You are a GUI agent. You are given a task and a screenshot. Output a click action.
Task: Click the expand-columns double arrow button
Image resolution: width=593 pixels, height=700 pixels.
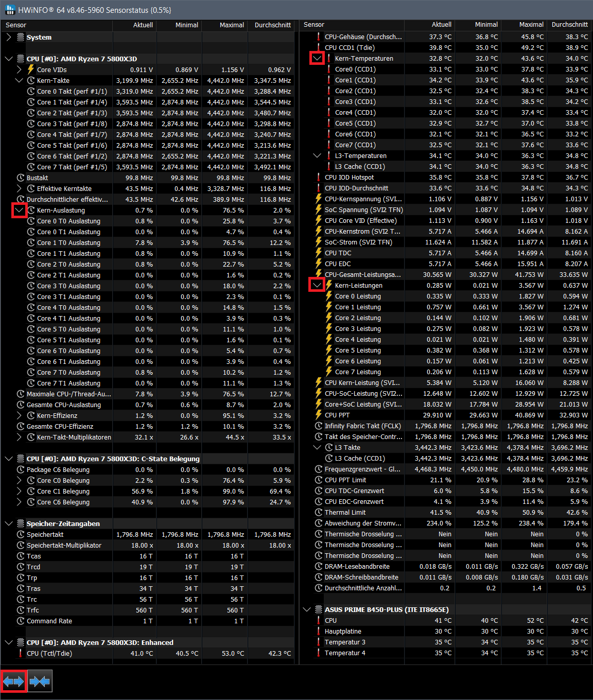pos(13,681)
